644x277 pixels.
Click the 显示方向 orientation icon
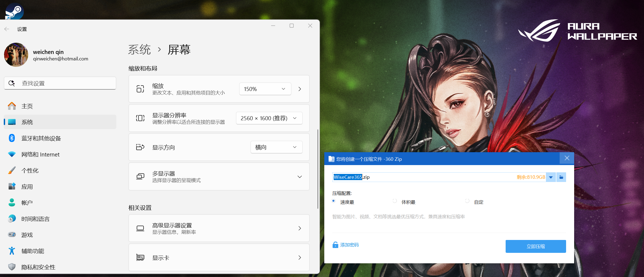point(140,147)
